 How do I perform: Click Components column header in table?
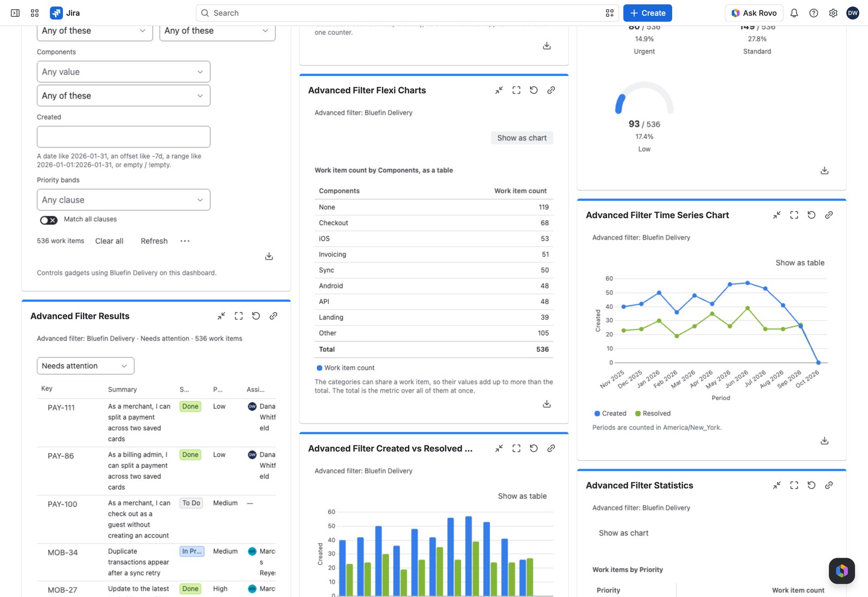click(339, 191)
